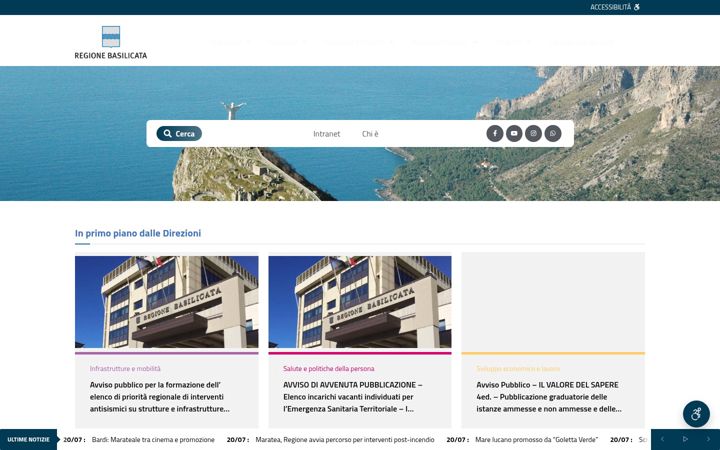Open news Bardi: Marateale tra cinema
This screenshot has height=450, width=720.
153,439
